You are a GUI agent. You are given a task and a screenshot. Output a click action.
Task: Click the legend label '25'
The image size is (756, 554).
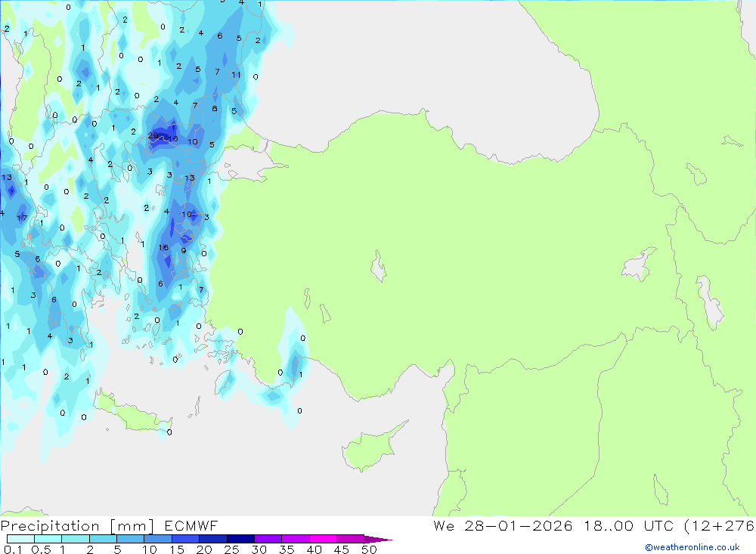pos(231,549)
